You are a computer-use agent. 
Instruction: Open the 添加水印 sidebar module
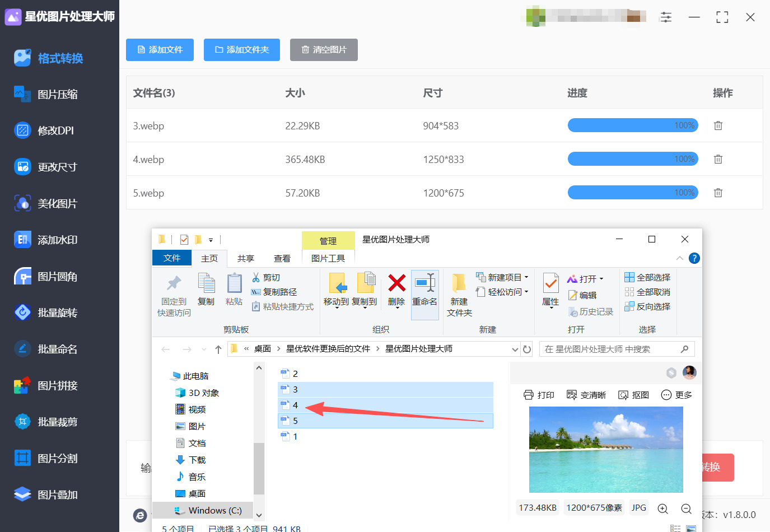46,240
